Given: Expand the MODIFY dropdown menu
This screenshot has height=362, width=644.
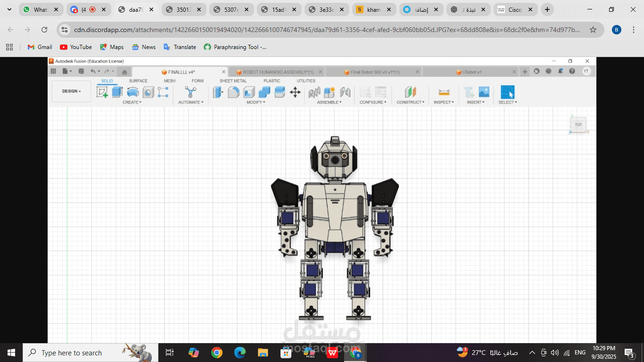Looking at the screenshot, I should pyautogui.click(x=256, y=102).
